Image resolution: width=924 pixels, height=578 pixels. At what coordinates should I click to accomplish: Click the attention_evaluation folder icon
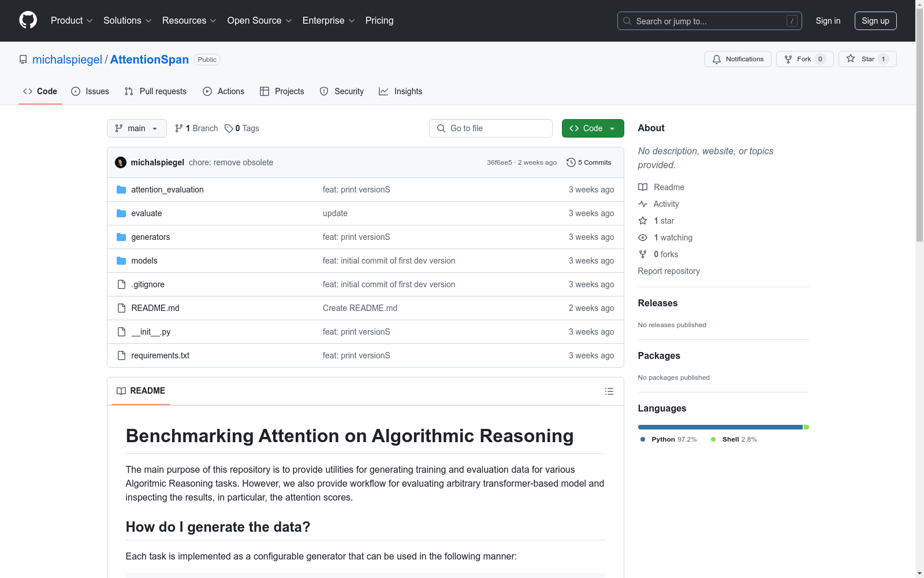click(121, 190)
